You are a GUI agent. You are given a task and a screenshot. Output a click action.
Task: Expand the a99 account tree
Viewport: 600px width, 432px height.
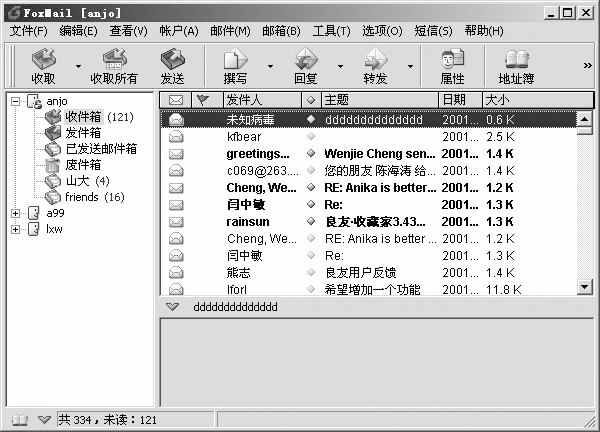click(x=16, y=213)
